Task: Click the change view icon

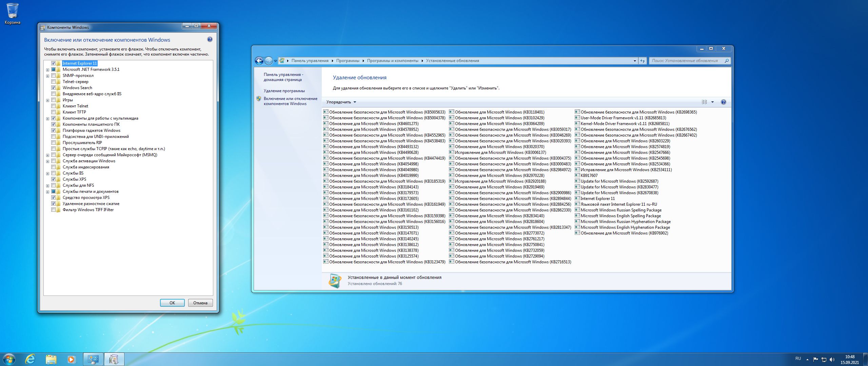Action: coord(704,102)
